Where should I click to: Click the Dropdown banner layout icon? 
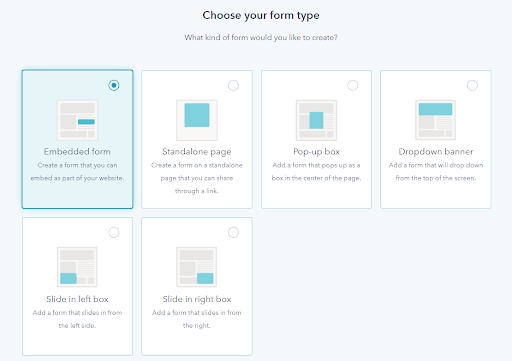[435, 120]
